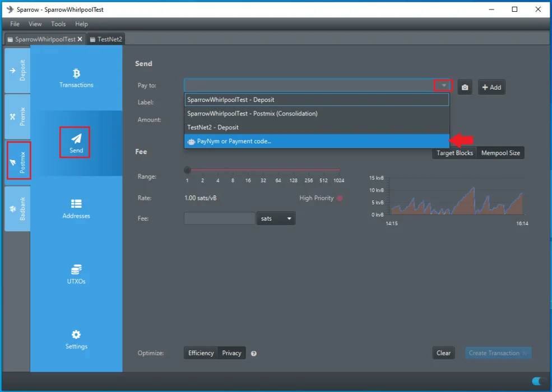Open the Addresses list icon
The width and height of the screenshot is (552, 392).
[76, 204]
